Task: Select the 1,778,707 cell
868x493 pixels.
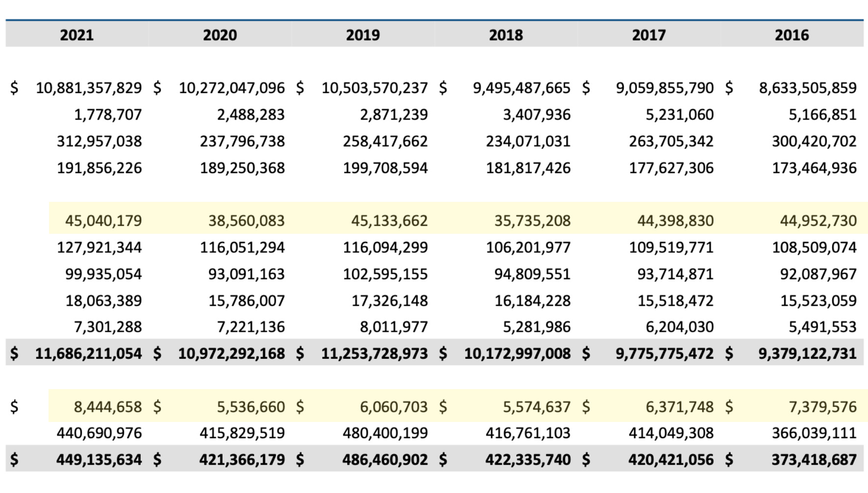Action: [x=108, y=115]
